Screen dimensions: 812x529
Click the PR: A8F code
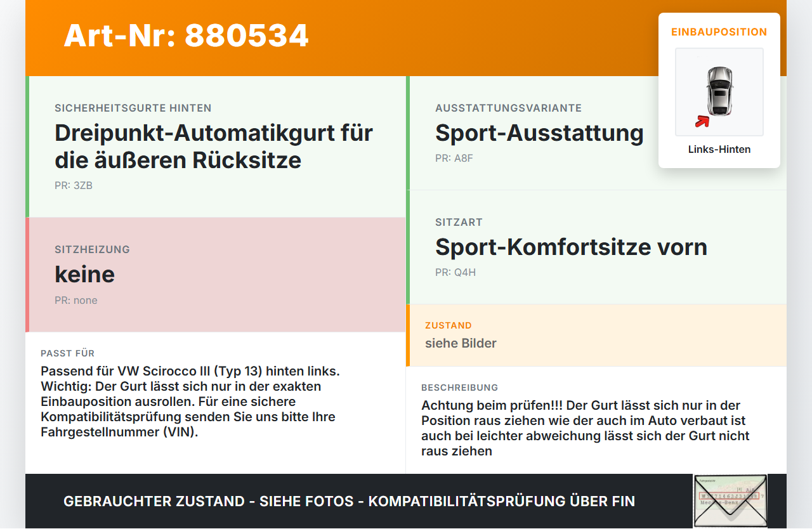click(x=454, y=159)
